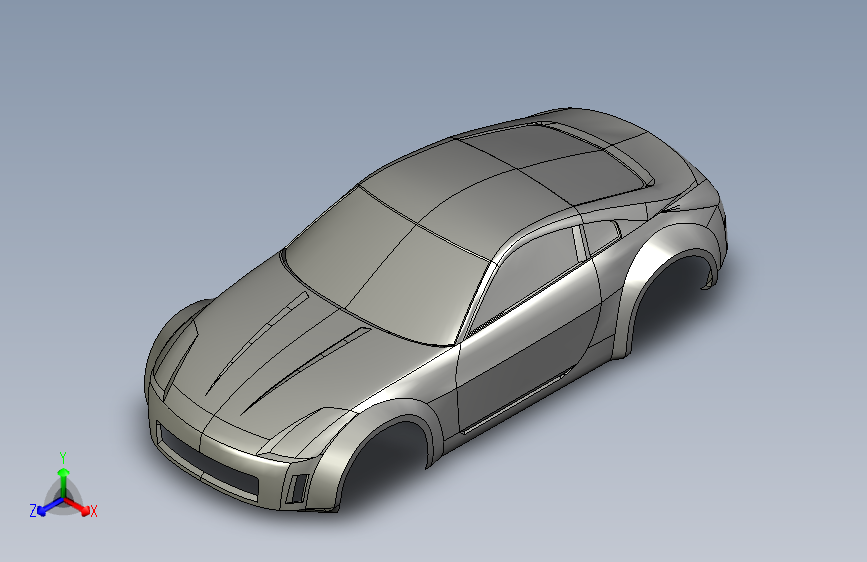This screenshot has width=867, height=562.
Task: Select the car model's windshield face
Action: [x=387, y=268]
